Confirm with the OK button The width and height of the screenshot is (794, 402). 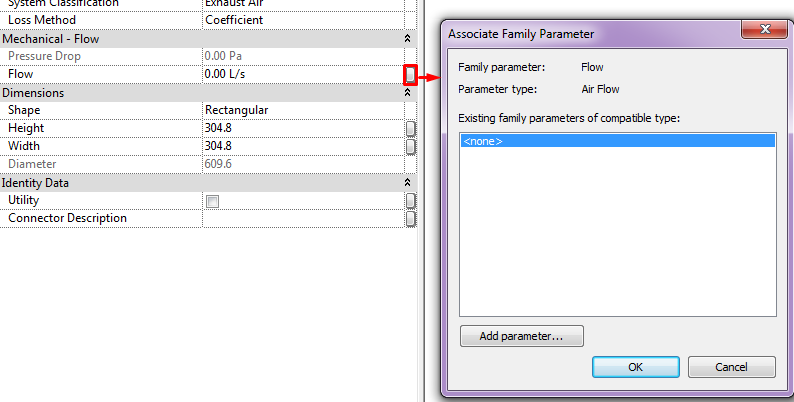coord(636,367)
